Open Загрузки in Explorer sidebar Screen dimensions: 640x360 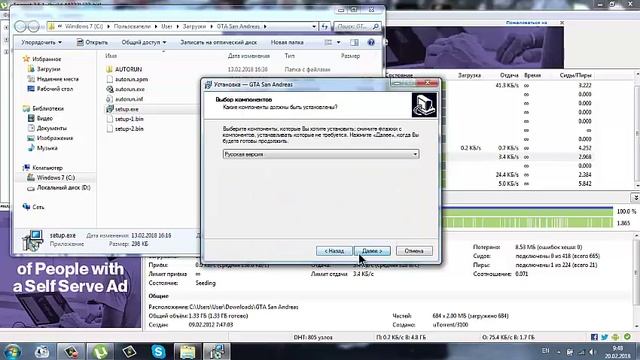[x=49, y=69]
